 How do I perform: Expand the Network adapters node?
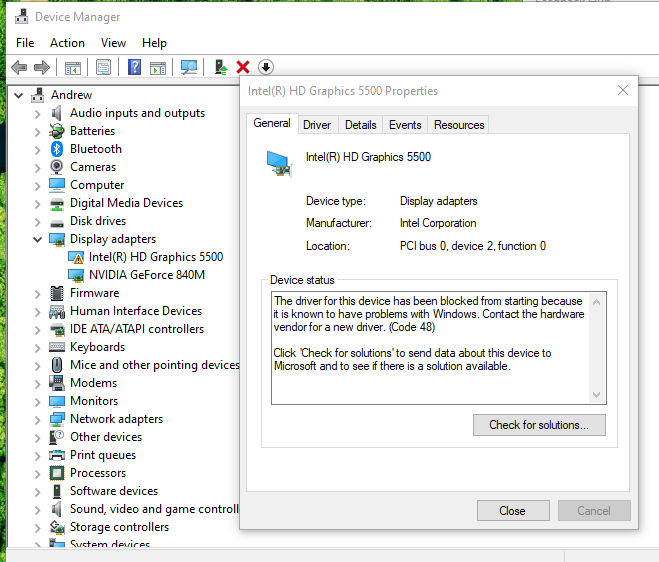37,420
